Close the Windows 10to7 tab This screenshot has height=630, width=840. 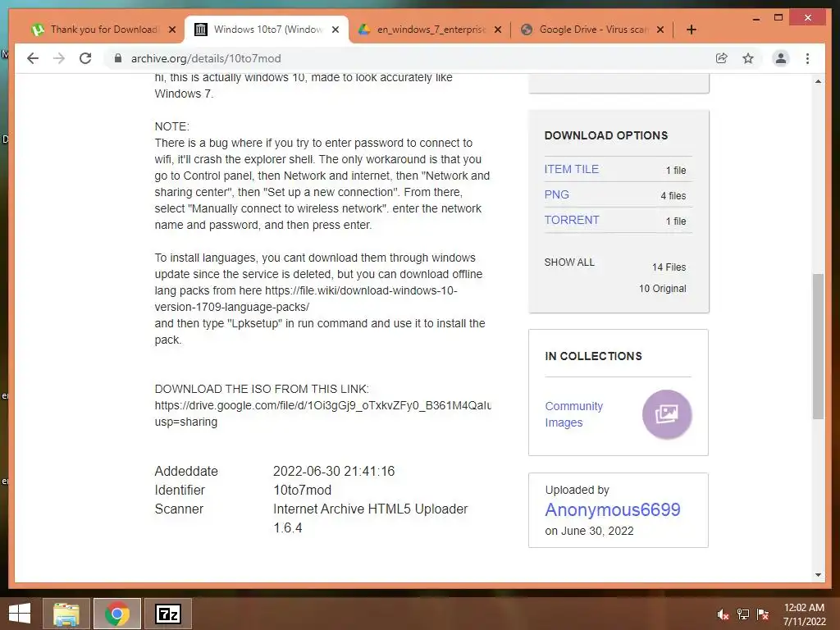tap(336, 30)
